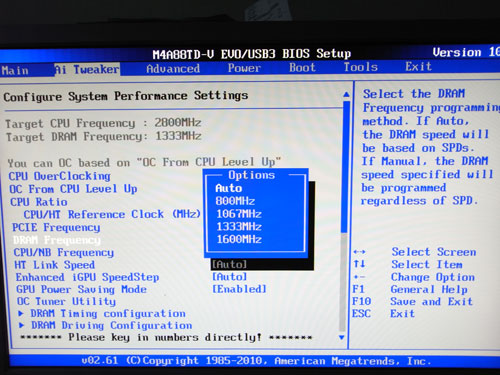Viewport: 500px width, 375px height.
Task: Select 1333MHz in the Options list
Action: pyautogui.click(x=239, y=227)
